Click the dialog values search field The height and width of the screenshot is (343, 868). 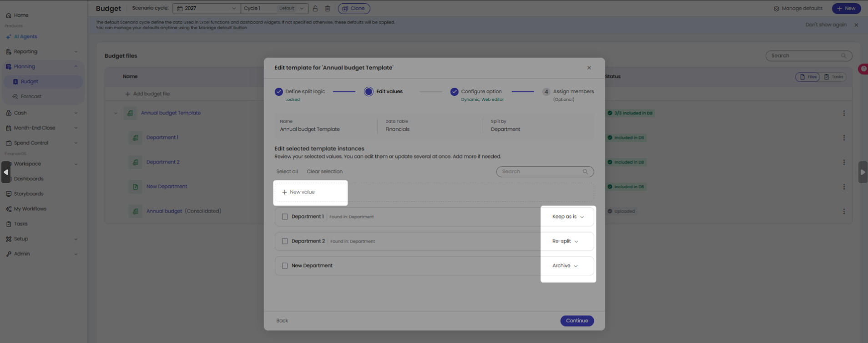click(545, 171)
